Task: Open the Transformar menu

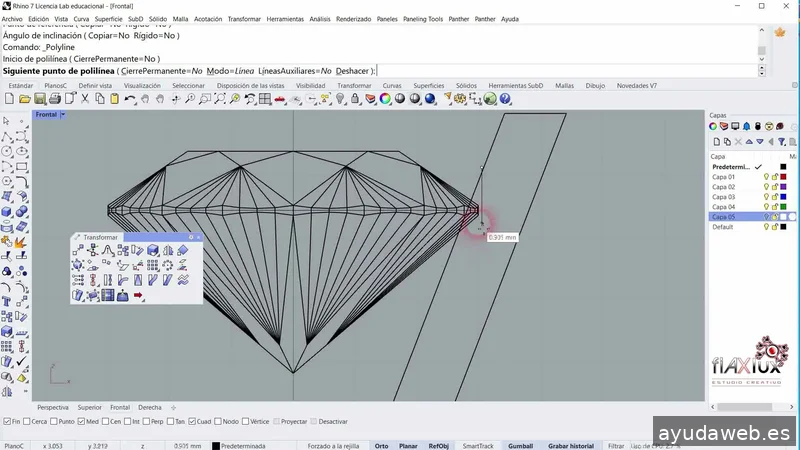Action: click(x=244, y=19)
